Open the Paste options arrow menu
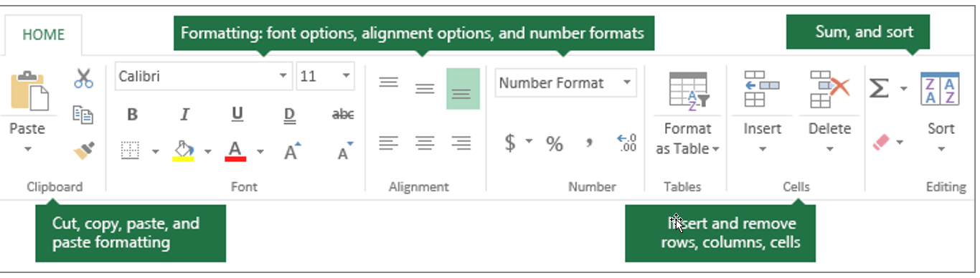Image resolution: width=980 pixels, height=278 pixels. (x=28, y=149)
